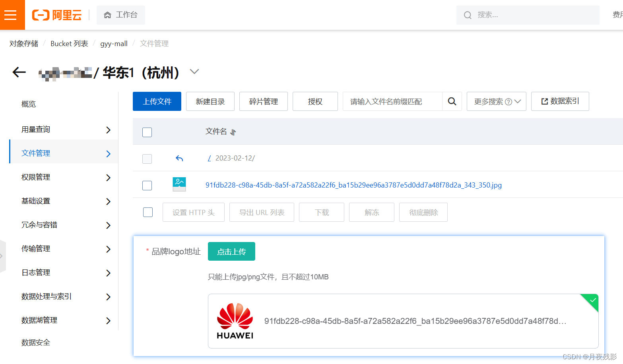Screen dimensions: 623x364
Task: Click the root slash link before 2023-02-12
Action: (210, 158)
